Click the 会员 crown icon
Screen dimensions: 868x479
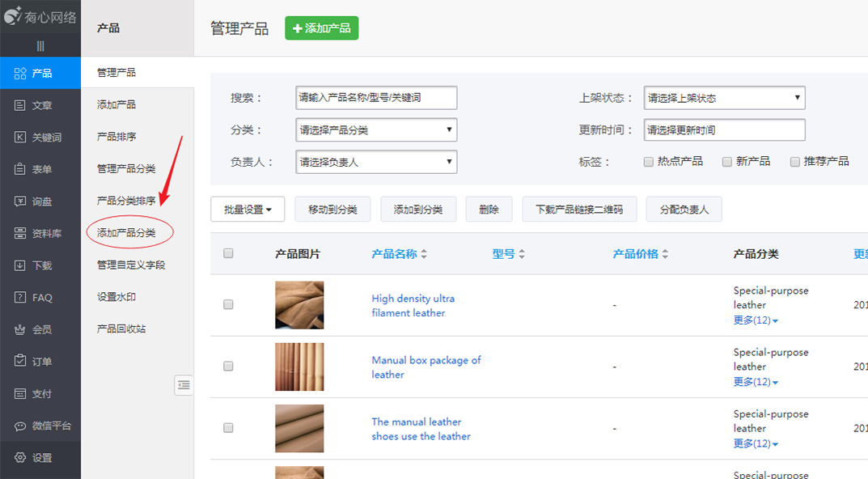click(20, 329)
